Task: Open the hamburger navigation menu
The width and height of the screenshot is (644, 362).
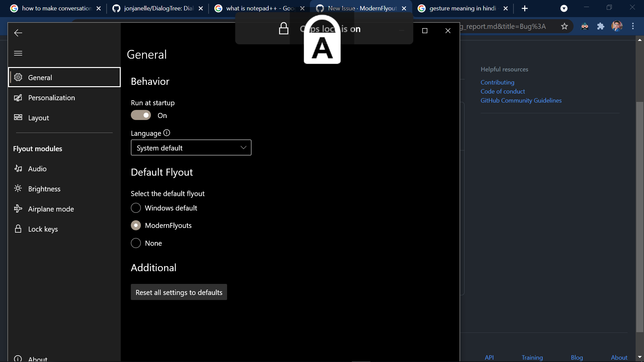Action: pyautogui.click(x=18, y=53)
